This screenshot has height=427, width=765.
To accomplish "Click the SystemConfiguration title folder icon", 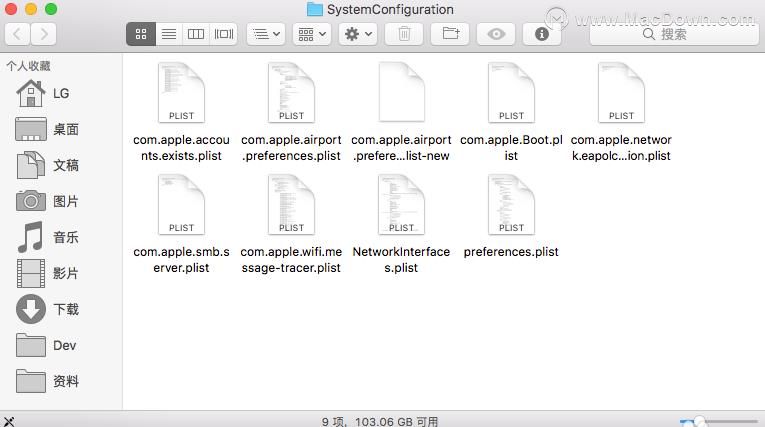I will (x=315, y=9).
